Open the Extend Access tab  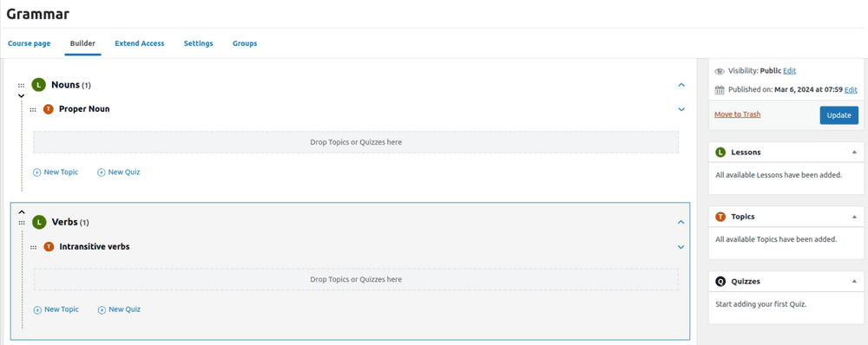coord(140,43)
